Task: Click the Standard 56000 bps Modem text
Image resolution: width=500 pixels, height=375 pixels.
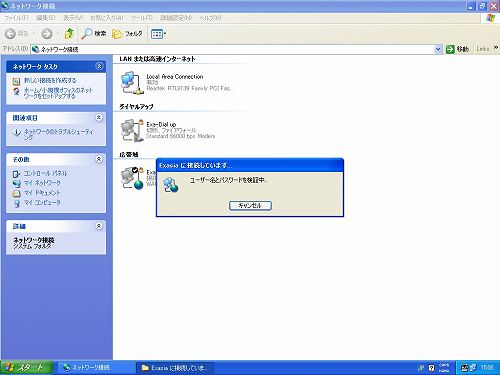Action: 180,136
